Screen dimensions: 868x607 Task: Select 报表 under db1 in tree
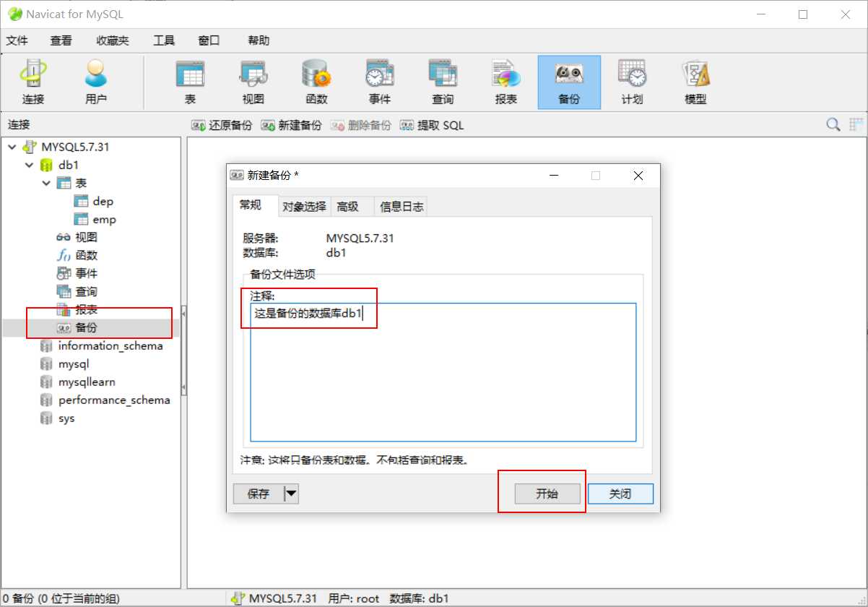pos(77,309)
